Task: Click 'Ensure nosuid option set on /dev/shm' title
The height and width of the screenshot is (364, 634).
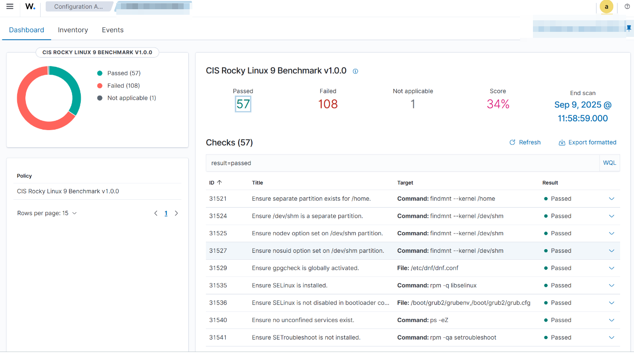Action: (x=318, y=251)
